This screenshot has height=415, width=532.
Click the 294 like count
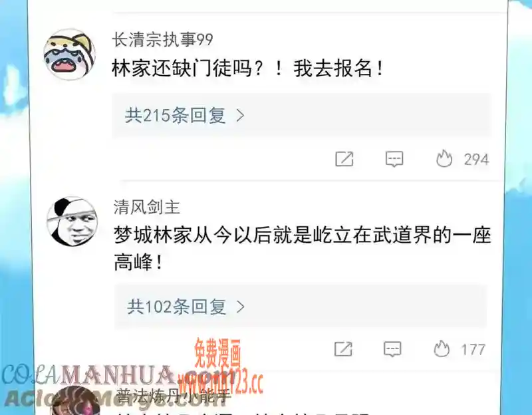[x=476, y=160]
